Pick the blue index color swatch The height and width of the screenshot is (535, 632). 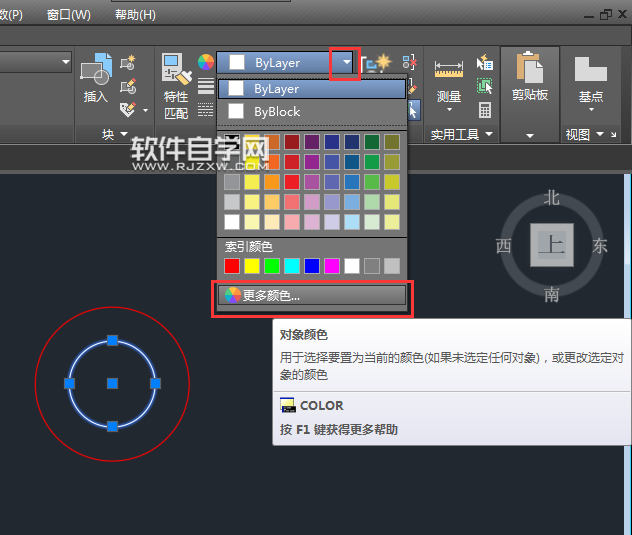point(312,266)
